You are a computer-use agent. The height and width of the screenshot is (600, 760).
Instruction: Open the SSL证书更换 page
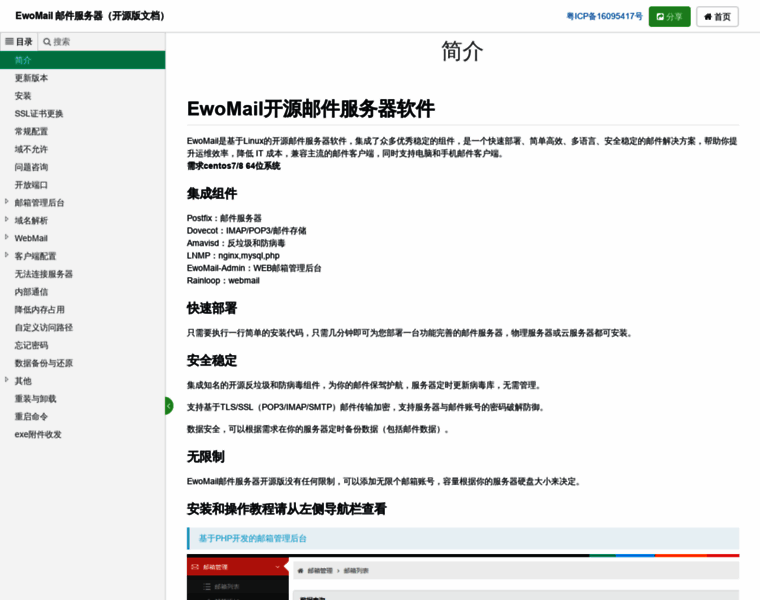(39, 114)
